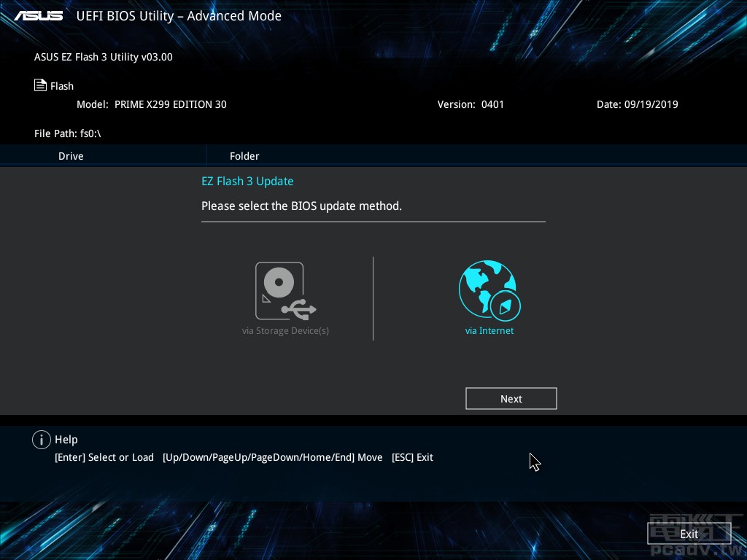Switch to the Drive panel header
This screenshot has height=560, width=747.
[x=71, y=156]
